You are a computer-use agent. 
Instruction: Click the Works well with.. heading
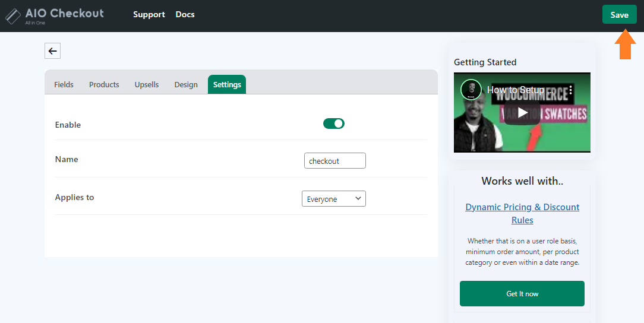tap(522, 181)
